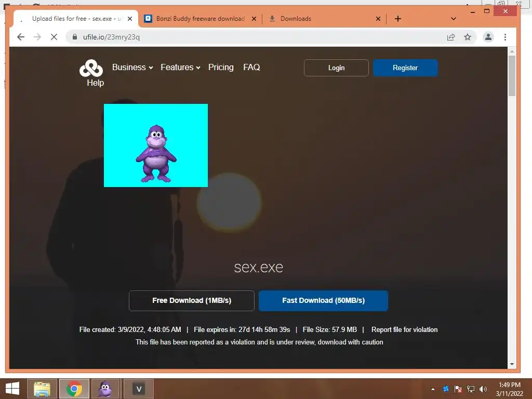Open the Chrome profile avatar icon

coord(488,37)
